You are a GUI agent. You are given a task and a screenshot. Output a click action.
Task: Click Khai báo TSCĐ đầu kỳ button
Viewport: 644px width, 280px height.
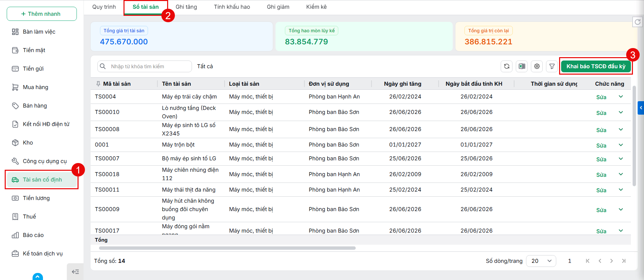[x=596, y=66]
